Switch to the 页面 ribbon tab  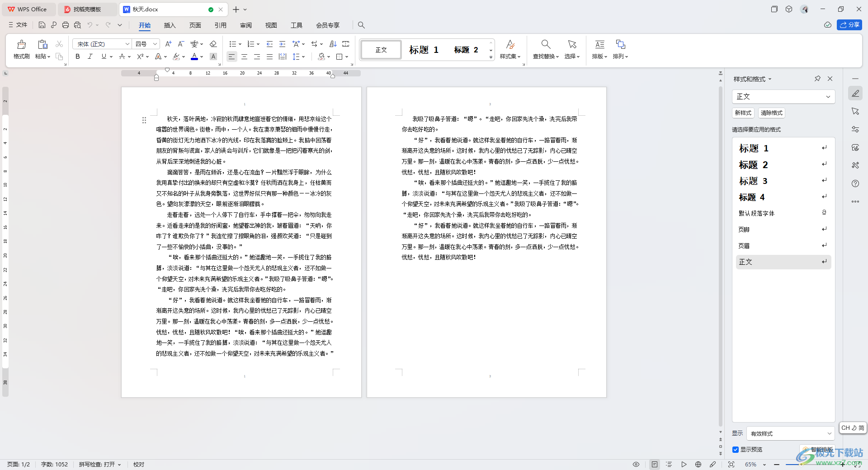point(195,25)
